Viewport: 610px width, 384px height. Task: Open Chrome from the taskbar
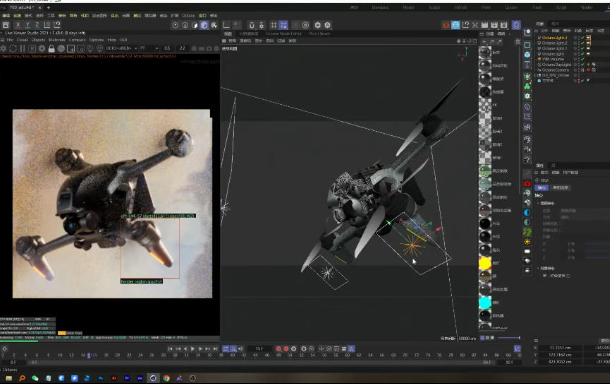point(166,378)
